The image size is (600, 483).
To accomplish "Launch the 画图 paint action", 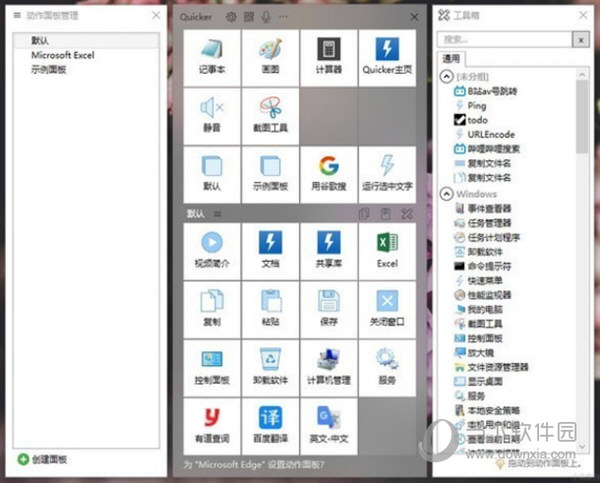I will coord(271,58).
